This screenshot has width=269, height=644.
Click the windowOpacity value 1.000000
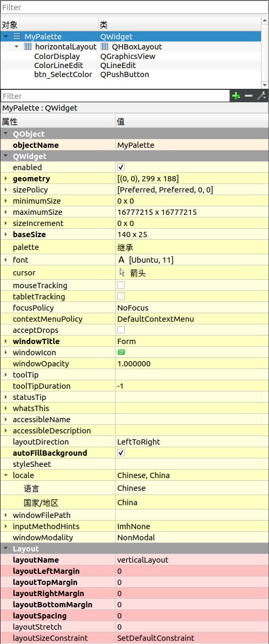pos(134,364)
